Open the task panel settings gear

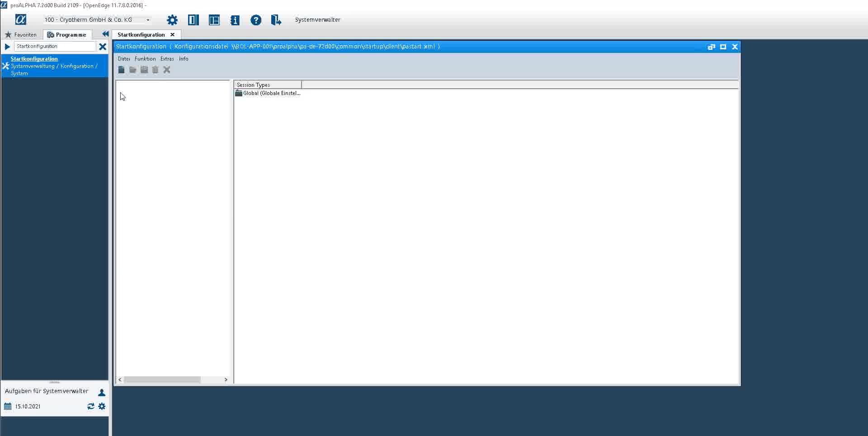click(x=102, y=406)
